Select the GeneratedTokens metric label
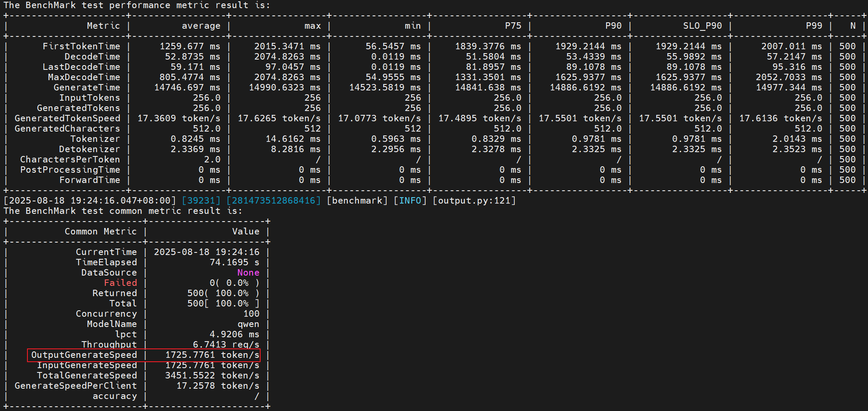The width and height of the screenshot is (868, 411). [x=78, y=108]
